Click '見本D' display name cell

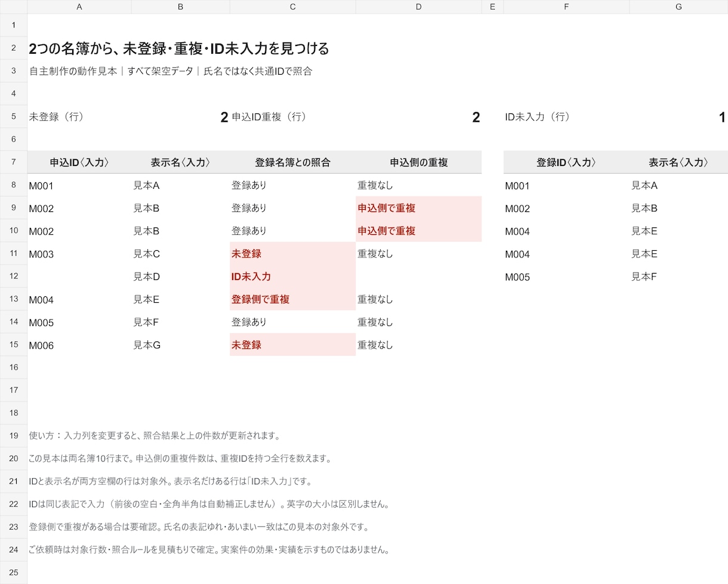tap(180, 276)
